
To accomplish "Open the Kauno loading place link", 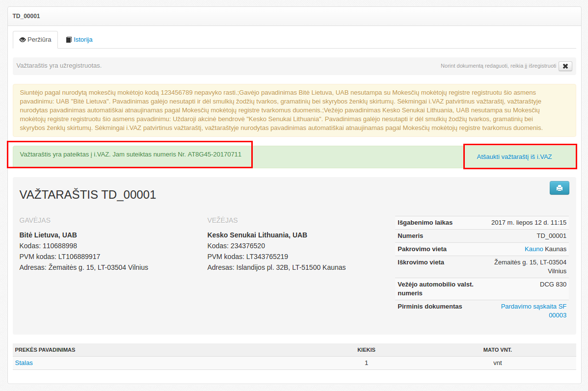I will point(534,249).
